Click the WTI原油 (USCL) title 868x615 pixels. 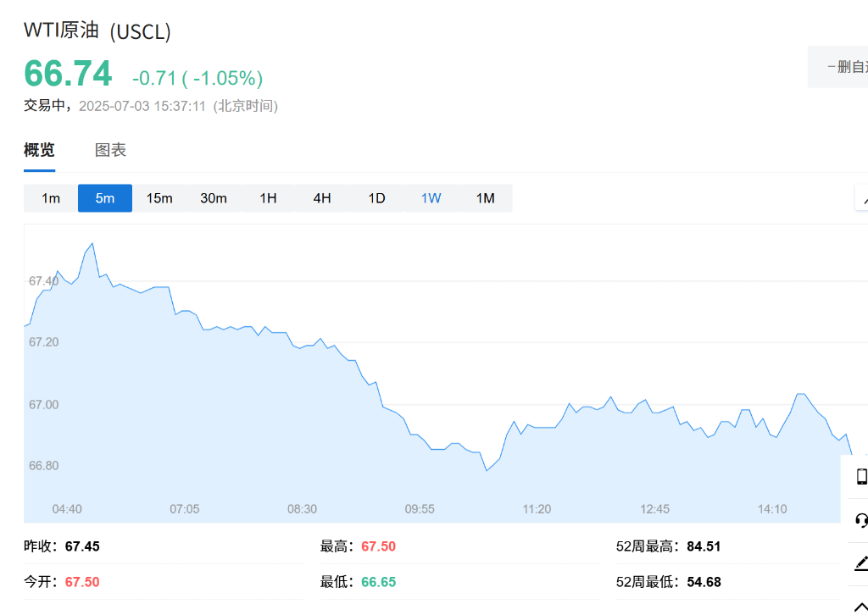coord(97,31)
